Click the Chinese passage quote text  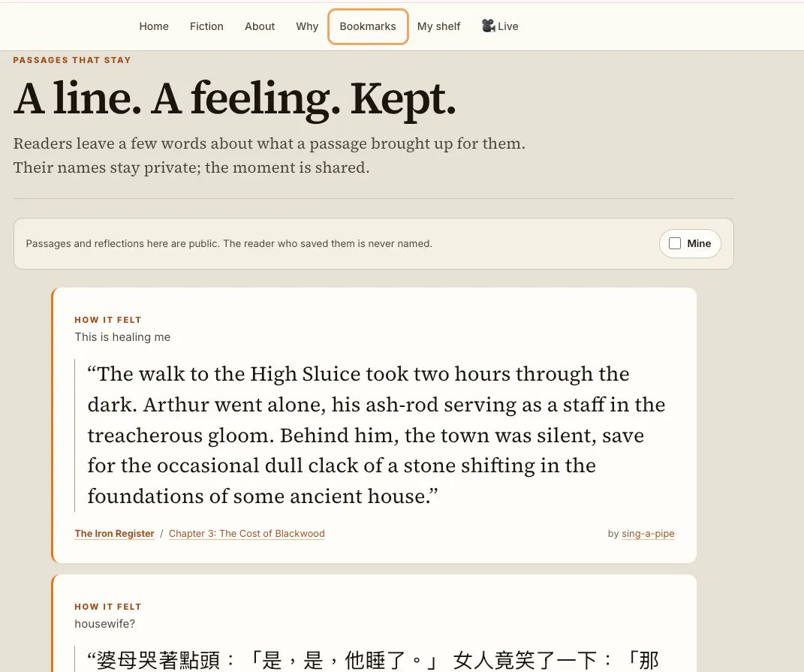pyautogui.click(x=373, y=660)
